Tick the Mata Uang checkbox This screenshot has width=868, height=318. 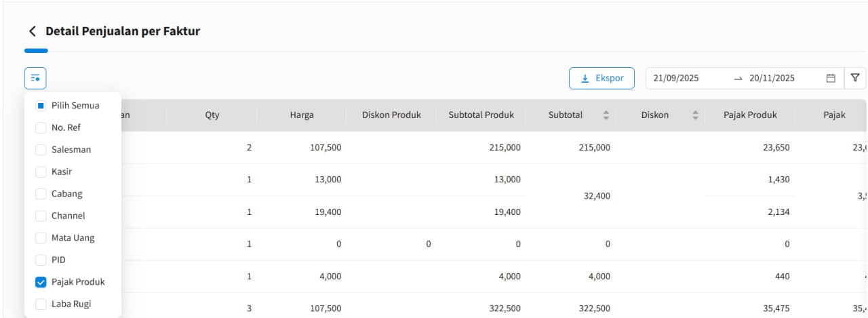tap(41, 238)
